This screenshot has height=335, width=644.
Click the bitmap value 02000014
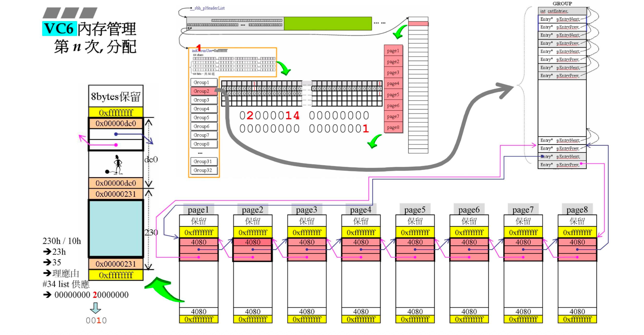point(269,116)
